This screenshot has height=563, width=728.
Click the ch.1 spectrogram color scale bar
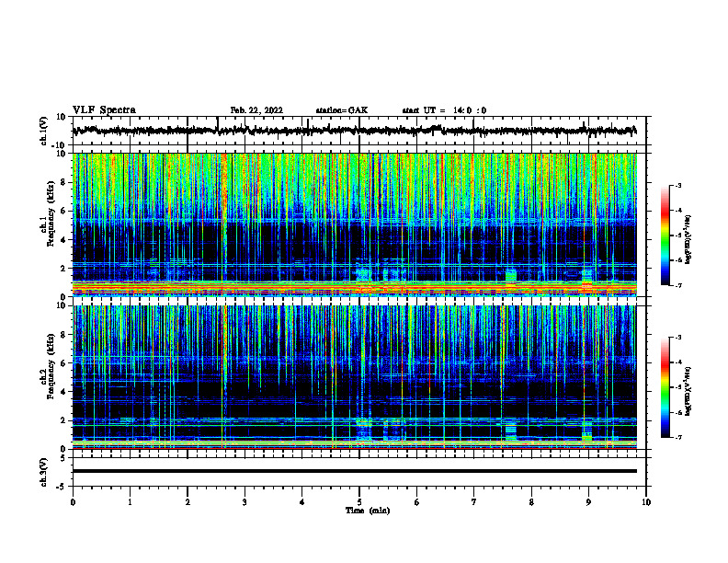point(665,236)
